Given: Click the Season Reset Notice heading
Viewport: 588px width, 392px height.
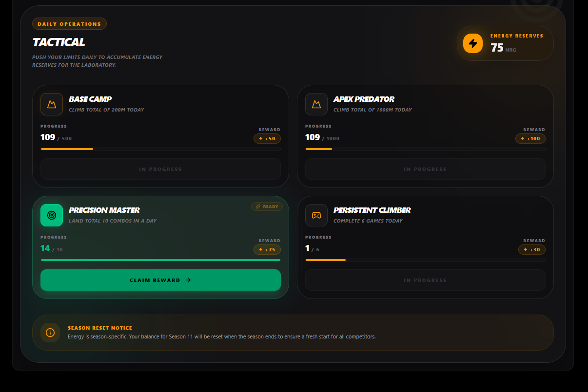Looking at the screenshot, I should [x=100, y=328].
